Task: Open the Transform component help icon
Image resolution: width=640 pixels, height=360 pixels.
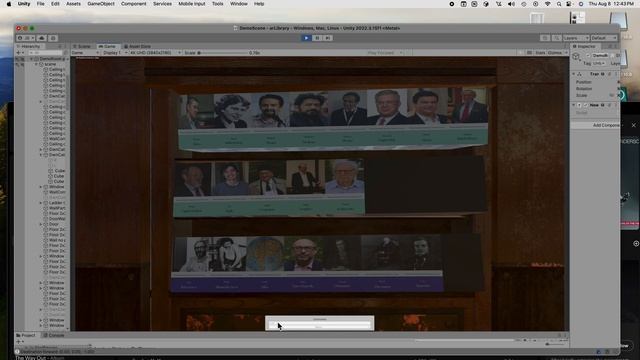Action: point(603,74)
